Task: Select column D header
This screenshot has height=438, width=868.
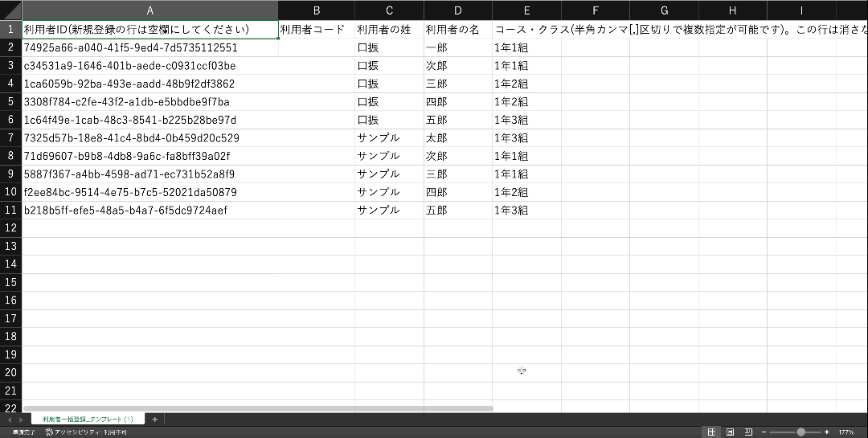Action: [458, 10]
